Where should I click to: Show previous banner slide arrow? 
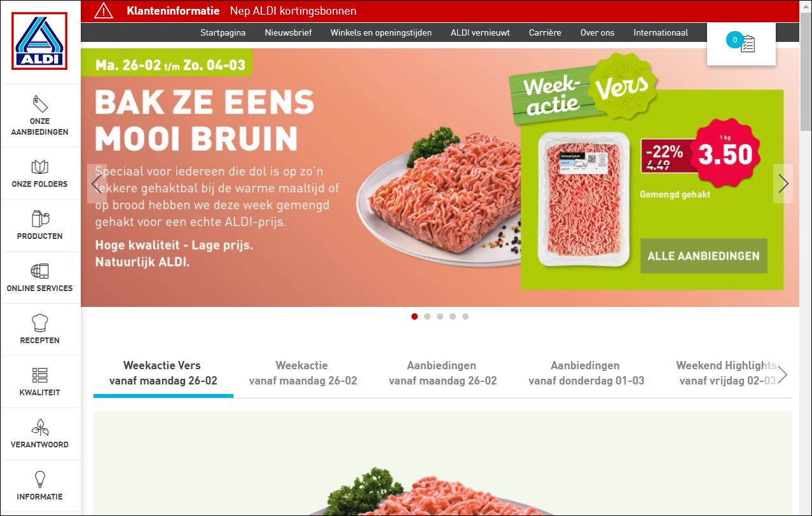point(97,184)
